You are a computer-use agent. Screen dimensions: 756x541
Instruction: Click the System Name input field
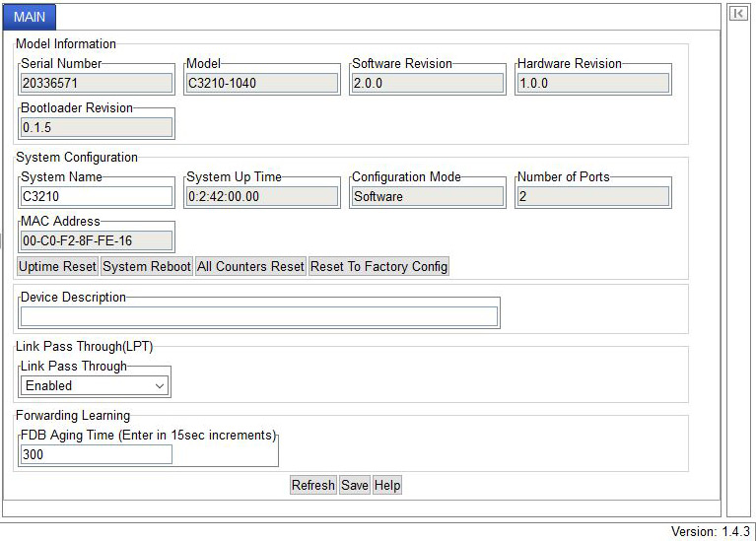click(97, 196)
